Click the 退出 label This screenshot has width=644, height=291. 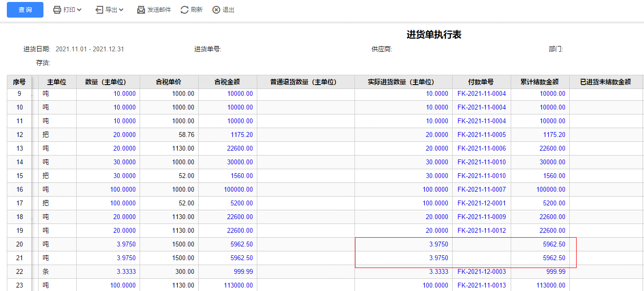pyautogui.click(x=229, y=10)
